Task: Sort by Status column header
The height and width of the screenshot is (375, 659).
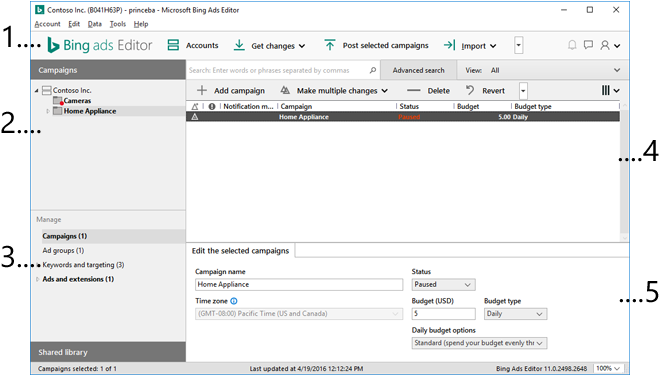Action: point(409,106)
